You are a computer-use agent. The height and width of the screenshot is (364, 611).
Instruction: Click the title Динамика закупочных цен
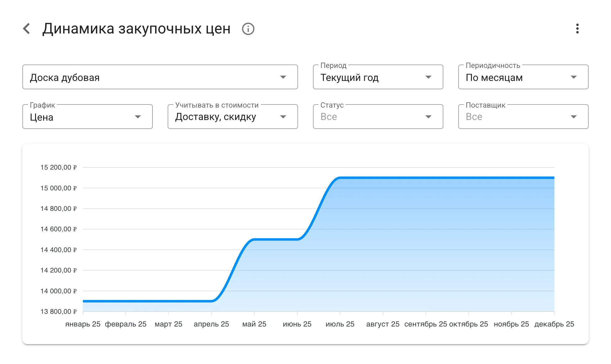[x=137, y=29]
